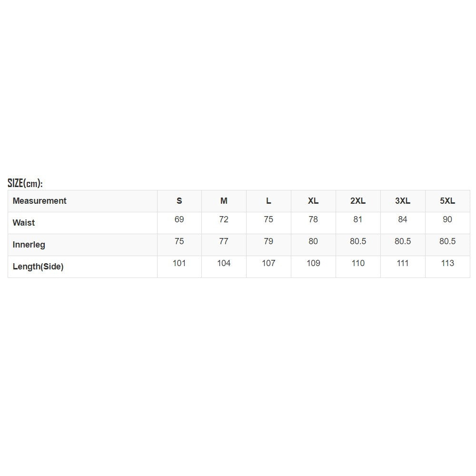Select the Waist row label
The width and height of the screenshot is (476, 476).
(x=24, y=222)
